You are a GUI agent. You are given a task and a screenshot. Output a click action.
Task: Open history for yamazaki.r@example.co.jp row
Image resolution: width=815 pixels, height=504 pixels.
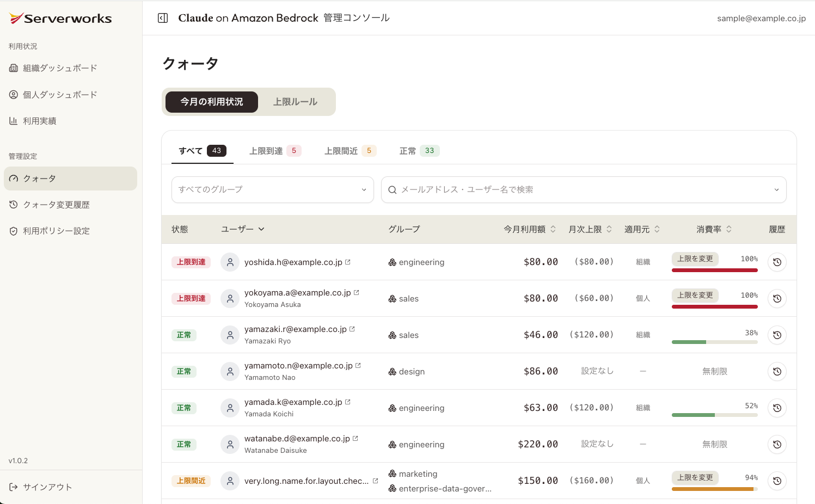(777, 335)
